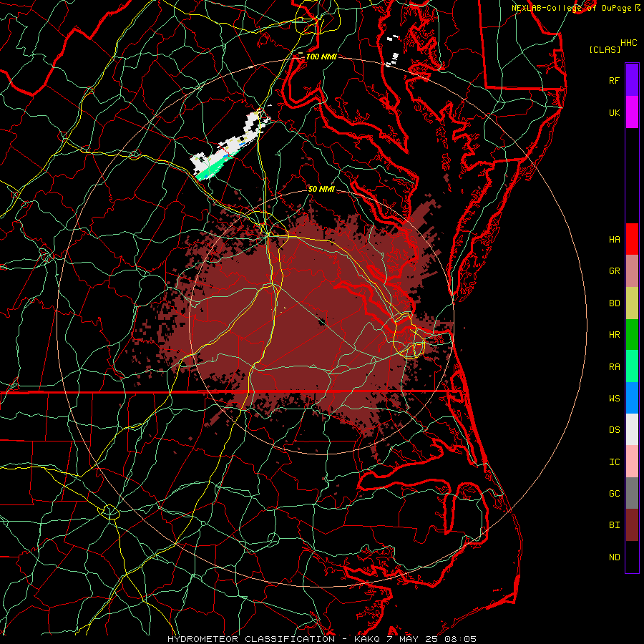Click the GR legend label
This screenshot has width=644, height=644.
point(614,271)
